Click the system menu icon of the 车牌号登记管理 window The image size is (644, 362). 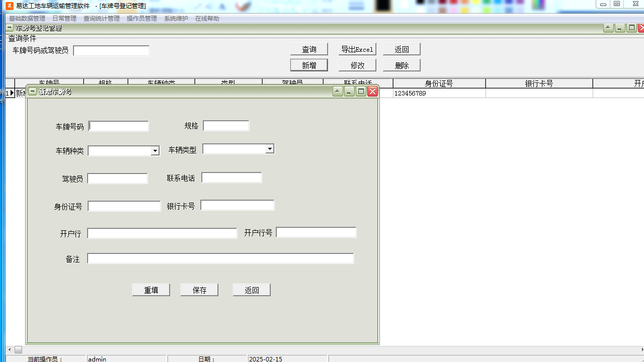[x=10, y=28]
